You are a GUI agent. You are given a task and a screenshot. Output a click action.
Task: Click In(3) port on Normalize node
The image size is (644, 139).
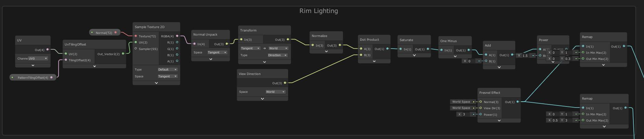313,45
